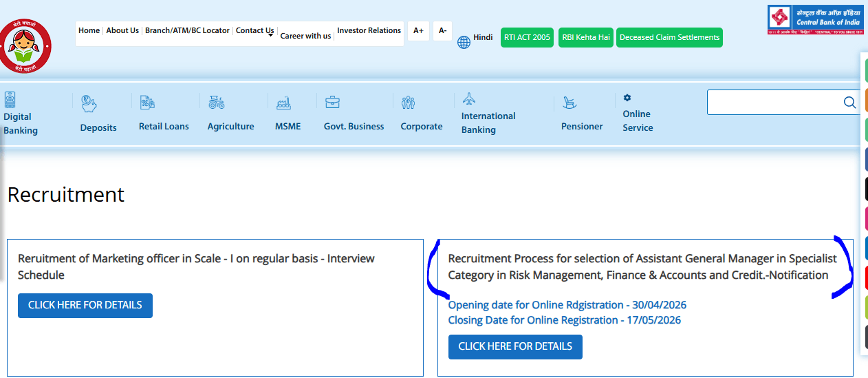Open the Digital Banking menu
868x378 pixels.
pos(21,123)
